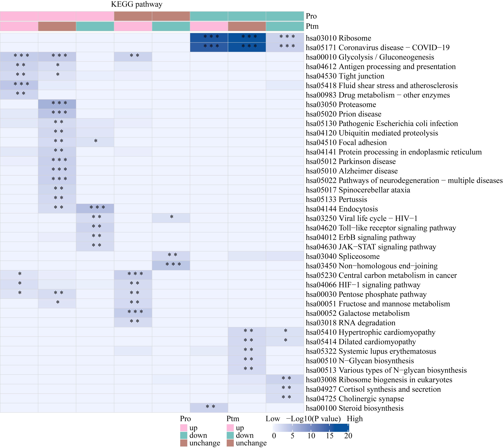Click the two-asterisk cell in Steroid biosynthesis row
Screen dimensions: 503x448
209,408
